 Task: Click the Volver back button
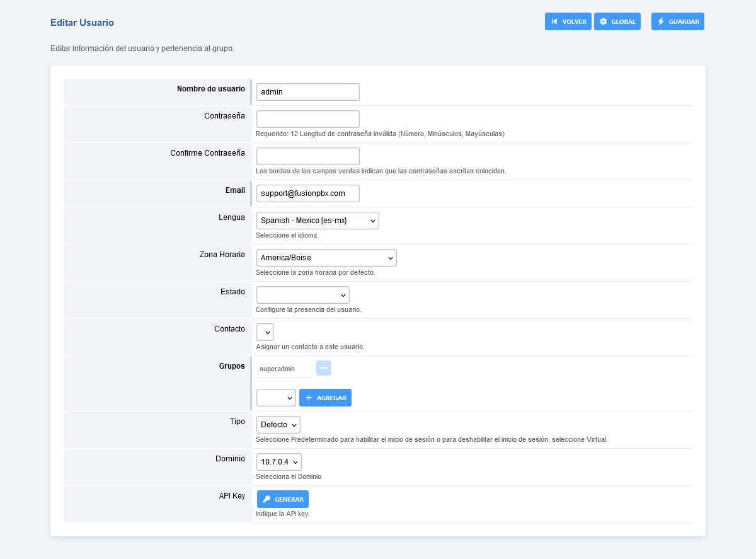tap(568, 21)
